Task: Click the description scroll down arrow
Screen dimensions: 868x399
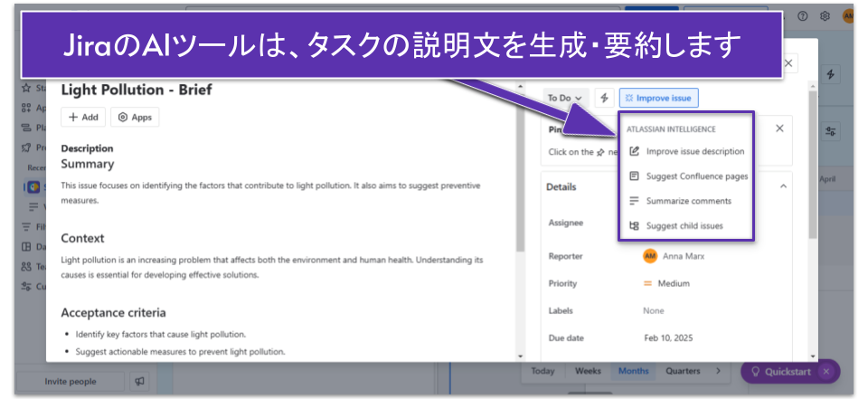Action: click(x=520, y=356)
